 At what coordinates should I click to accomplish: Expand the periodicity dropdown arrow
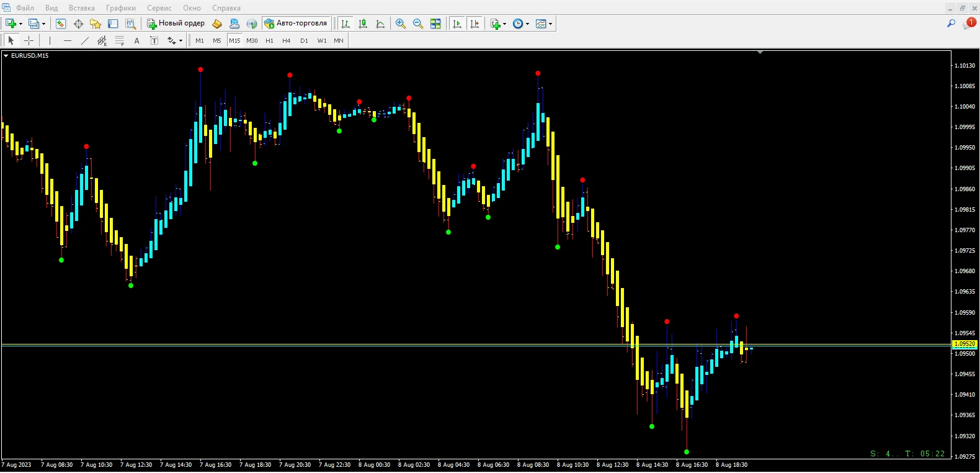527,24
